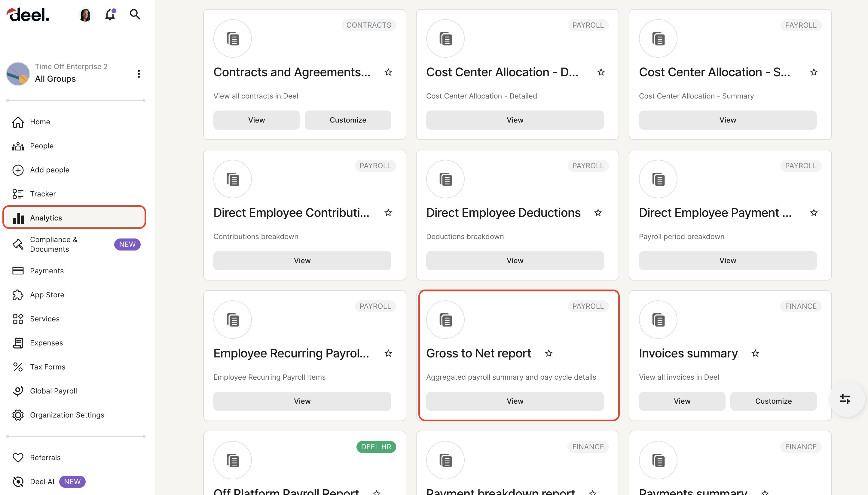
Task: Open Compliance & Documents
Action: tap(53, 244)
